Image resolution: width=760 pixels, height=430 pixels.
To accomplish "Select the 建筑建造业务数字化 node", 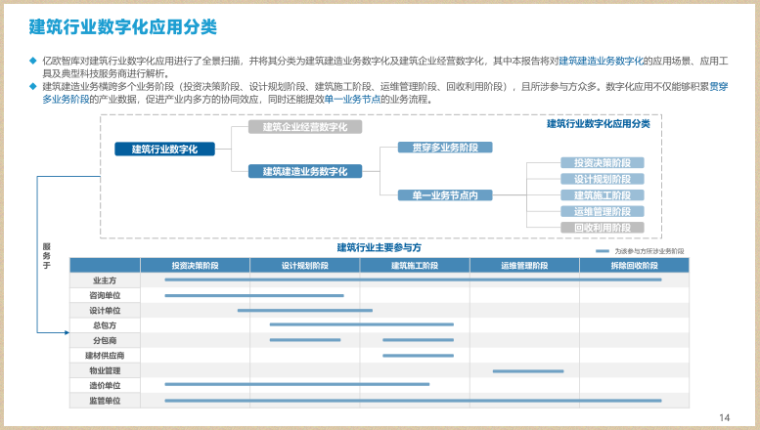I will [304, 172].
